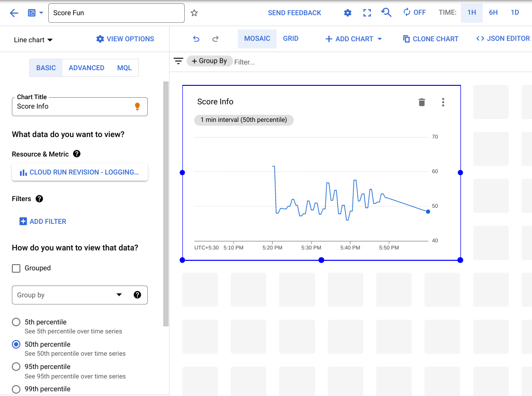Click the last data point on the chart line
This screenshot has height=396, width=532.
click(x=428, y=212)
